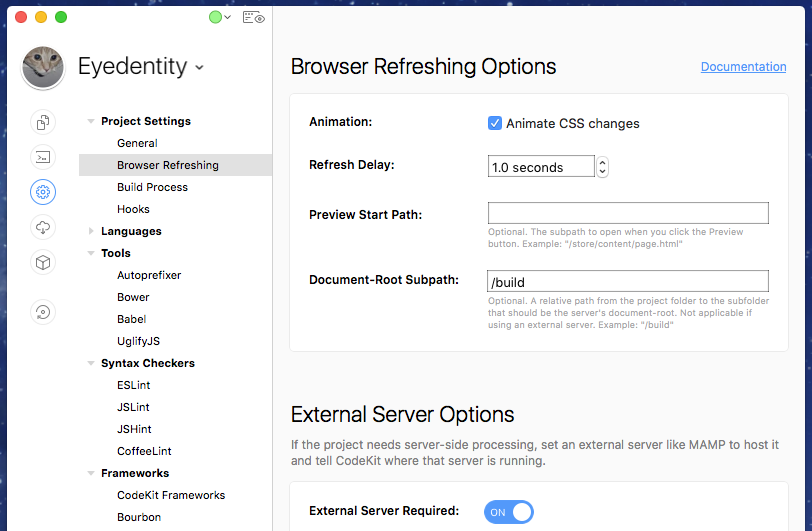Screen dimensions: 812x531
Task: Click the Refresh Delay stepper arrows
Action: click(x=602, y=167)
